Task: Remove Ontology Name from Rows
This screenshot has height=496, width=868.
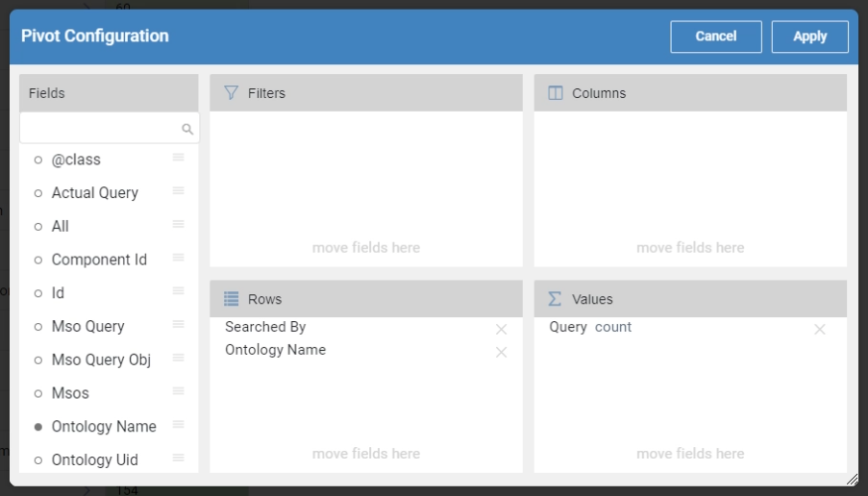Action: click(x=501, y=352)
